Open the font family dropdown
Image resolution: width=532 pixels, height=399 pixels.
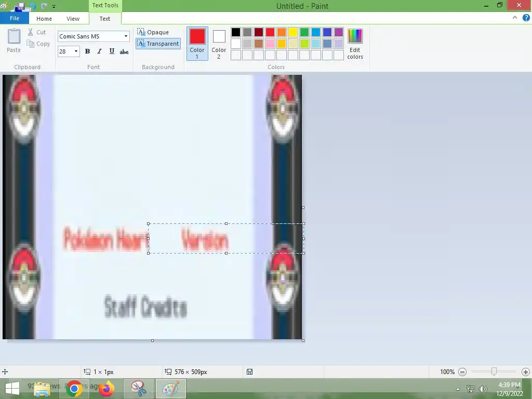tap(126, 36)
